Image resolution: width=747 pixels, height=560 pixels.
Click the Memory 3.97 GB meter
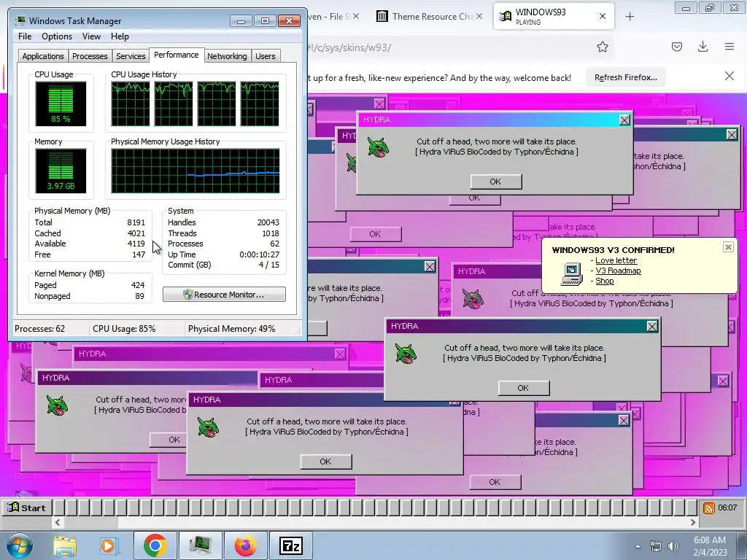click(x=61, y=171)
